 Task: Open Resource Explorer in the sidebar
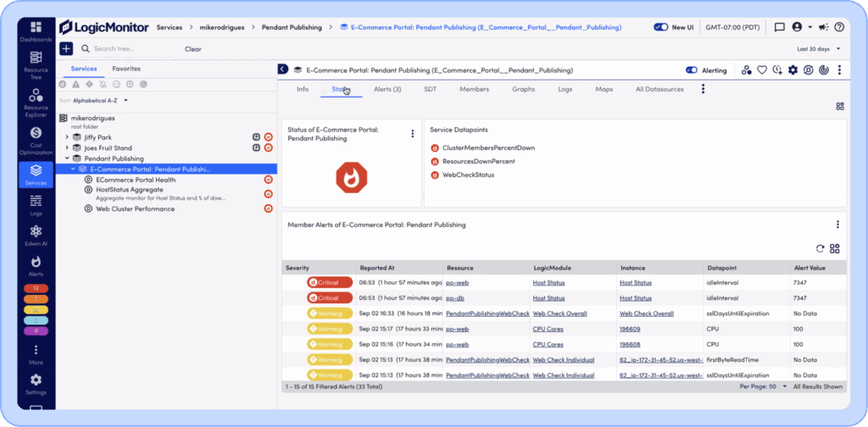pos(36,102)
